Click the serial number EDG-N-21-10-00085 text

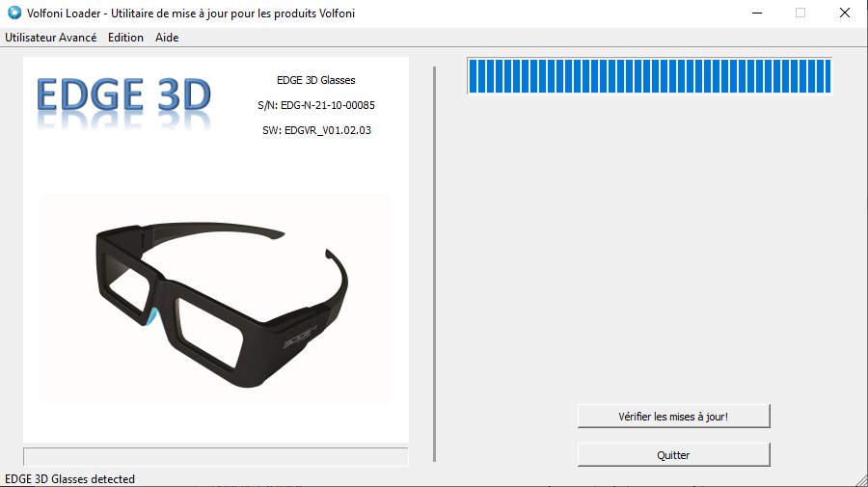315,105
